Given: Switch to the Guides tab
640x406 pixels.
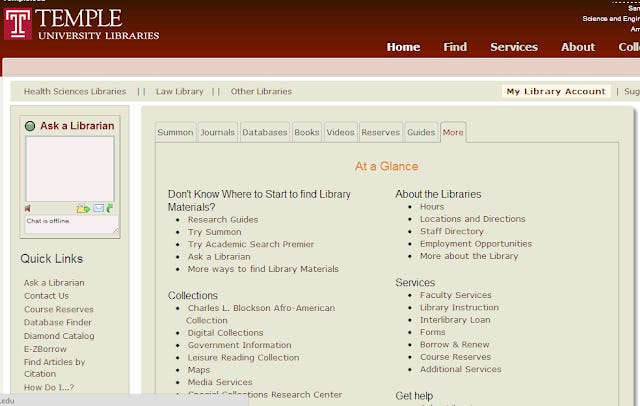Looking at the screenshot, I should click(x=421, y=132).
